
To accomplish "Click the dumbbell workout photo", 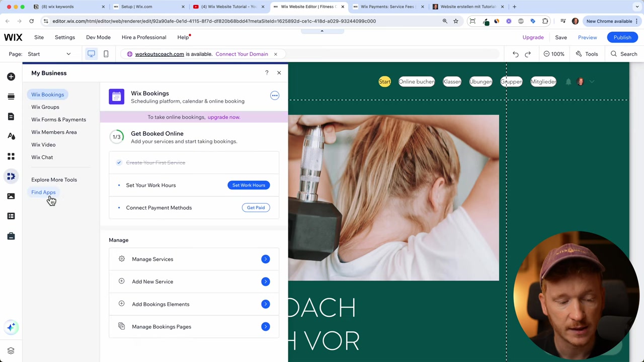I will click(x=393, y=198).
